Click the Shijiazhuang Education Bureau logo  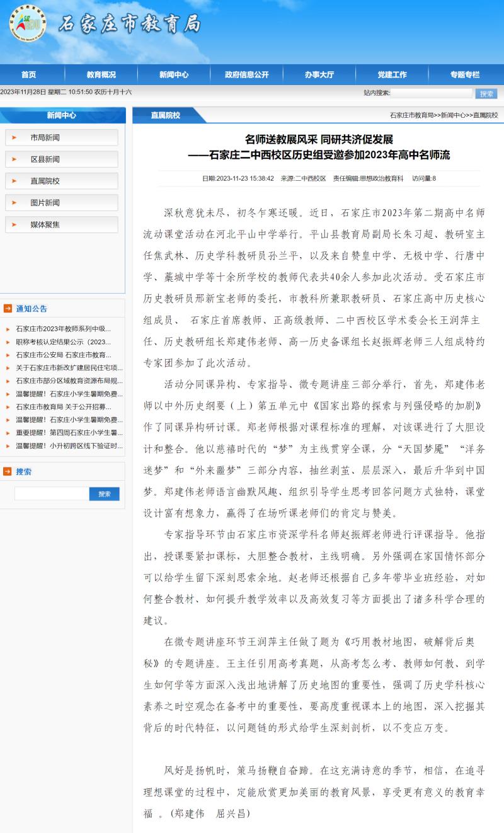[27, 24]
